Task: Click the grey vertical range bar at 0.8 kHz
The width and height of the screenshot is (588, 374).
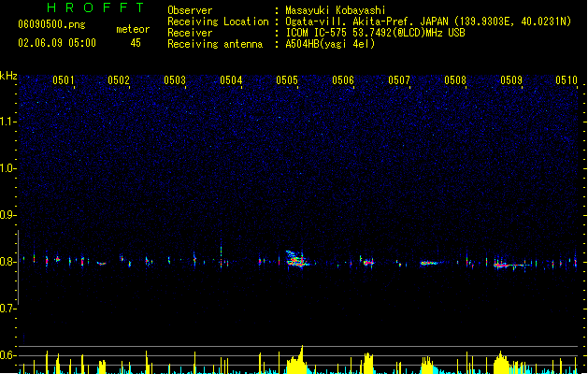Action: pos(19,267)
